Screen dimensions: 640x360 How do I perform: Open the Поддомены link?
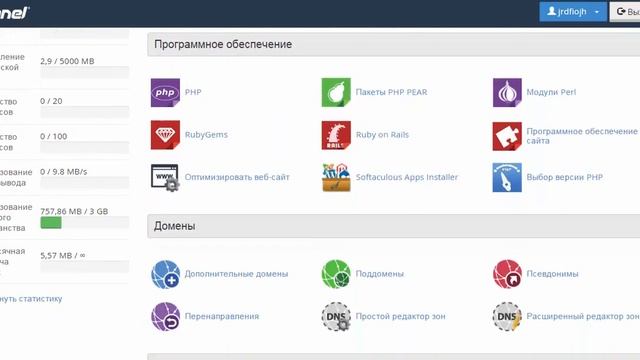coord(380,274)
